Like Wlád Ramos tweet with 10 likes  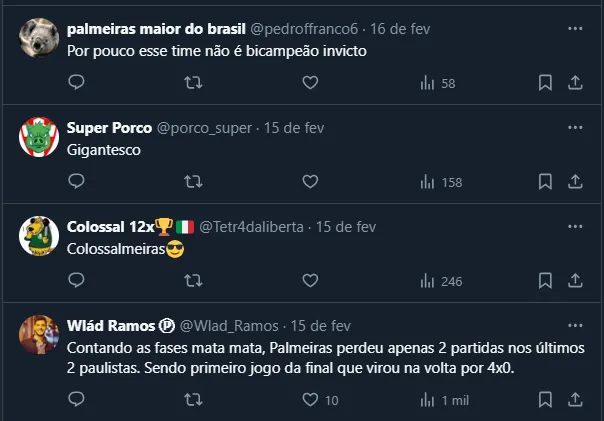310,400
